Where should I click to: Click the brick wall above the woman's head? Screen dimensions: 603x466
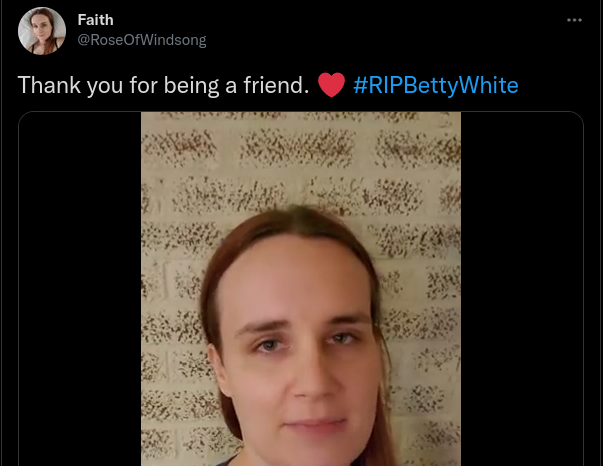click(x=300, y=158)
